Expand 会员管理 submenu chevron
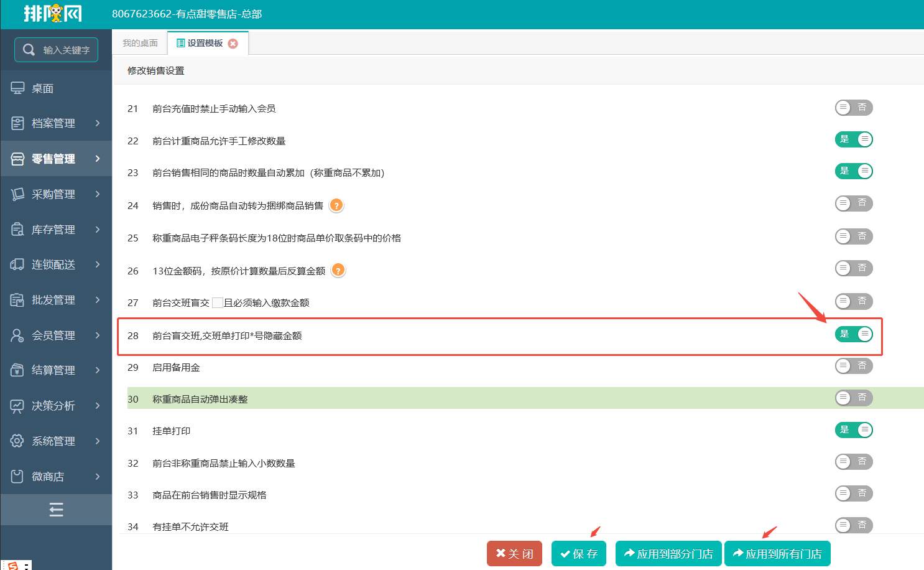The width and height of the screenshot is (924, 570). 98,335
